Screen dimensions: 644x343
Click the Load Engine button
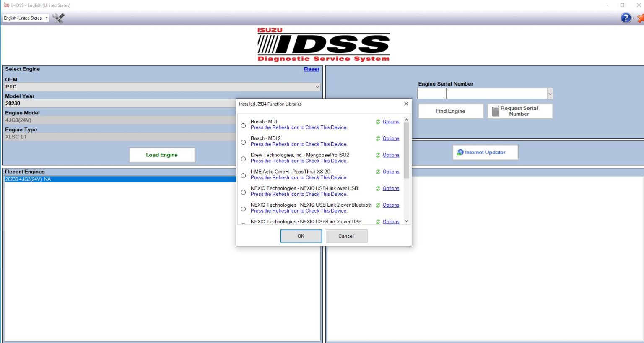pyautogui.click(x=162, y=155)
